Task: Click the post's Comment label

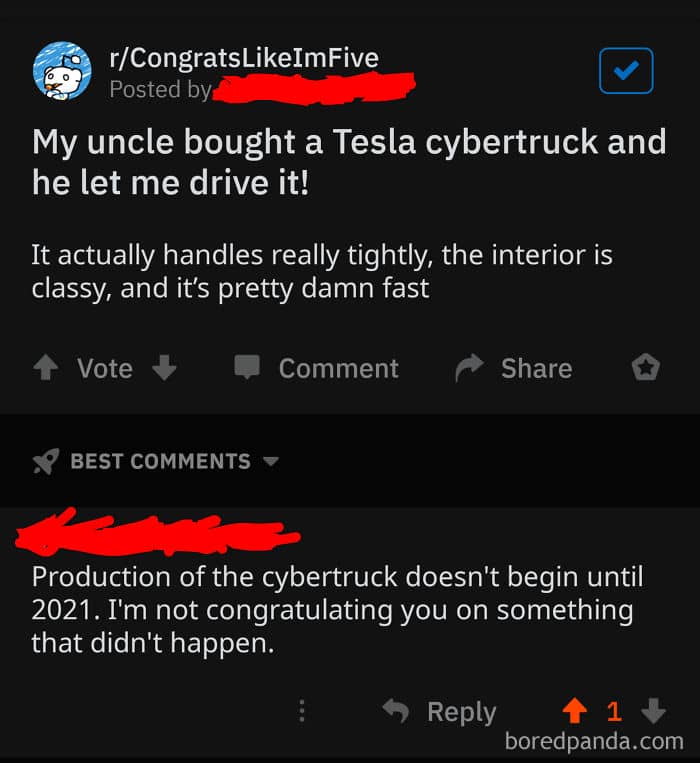Action: coord(338,369)
